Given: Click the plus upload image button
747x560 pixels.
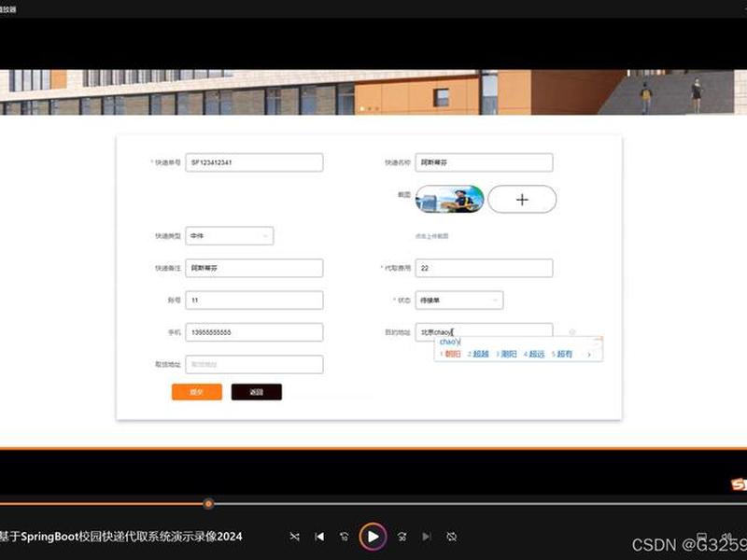Looking at the screenshot, I should point(522,199).
